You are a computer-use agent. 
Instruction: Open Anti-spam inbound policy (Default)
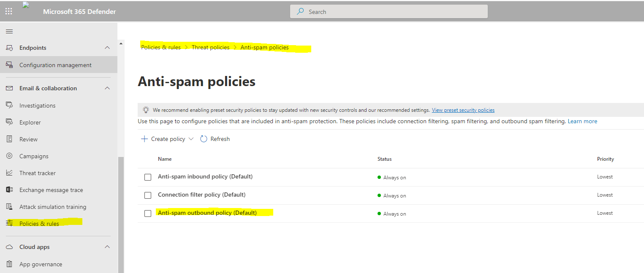pos(205,176)
